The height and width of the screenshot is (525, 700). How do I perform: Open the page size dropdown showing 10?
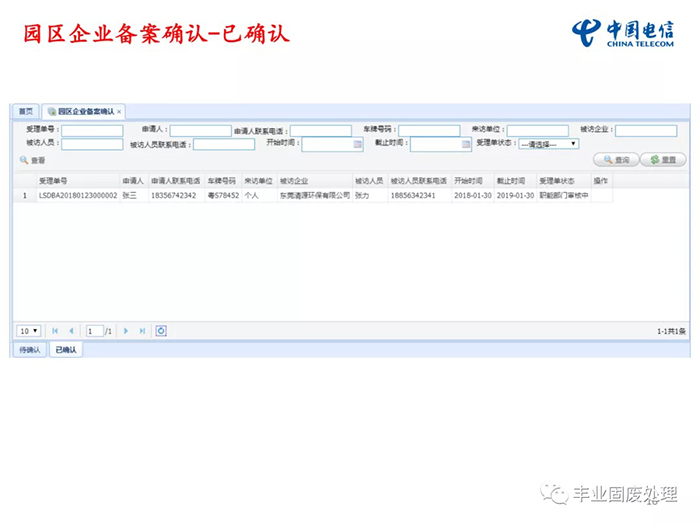tap(28, 331)
